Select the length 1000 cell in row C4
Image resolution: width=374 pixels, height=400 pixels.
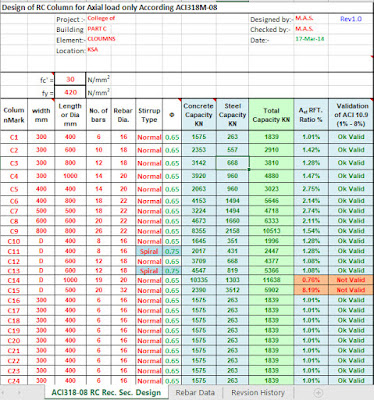(70, 176)
